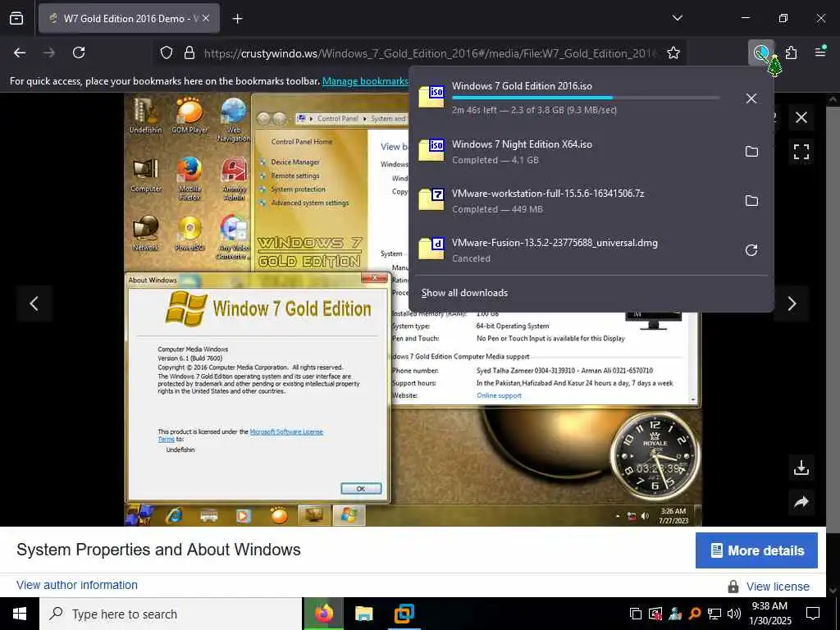Click the Gold Edition desktop screenshot image
The image size is (840, 630).
point(413,309)
